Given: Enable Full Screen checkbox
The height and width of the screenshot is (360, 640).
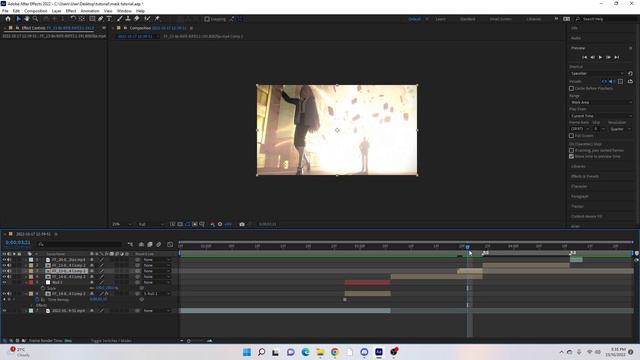Looking at the screenshot, I should click(571, 136).
